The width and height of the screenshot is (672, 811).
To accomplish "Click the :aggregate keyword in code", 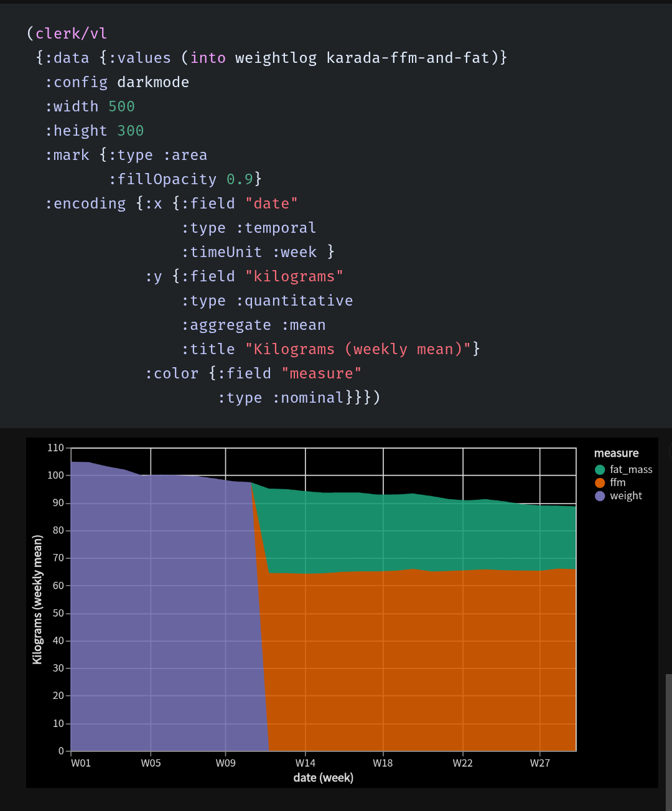I will [x=226, y=325].
